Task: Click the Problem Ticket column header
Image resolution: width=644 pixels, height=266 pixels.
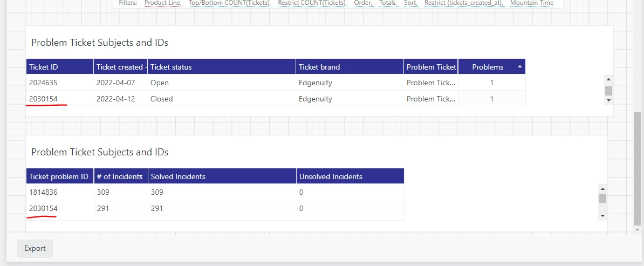Action: pyautogui.click(x=431, y=66)
